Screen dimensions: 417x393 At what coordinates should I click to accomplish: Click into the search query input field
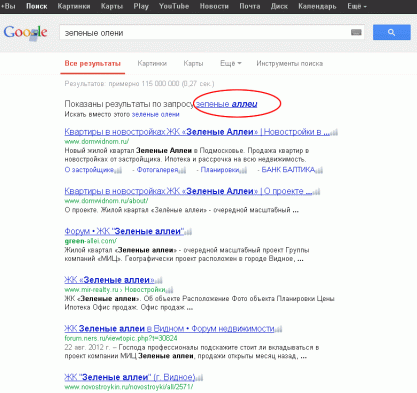pos(205,33)
